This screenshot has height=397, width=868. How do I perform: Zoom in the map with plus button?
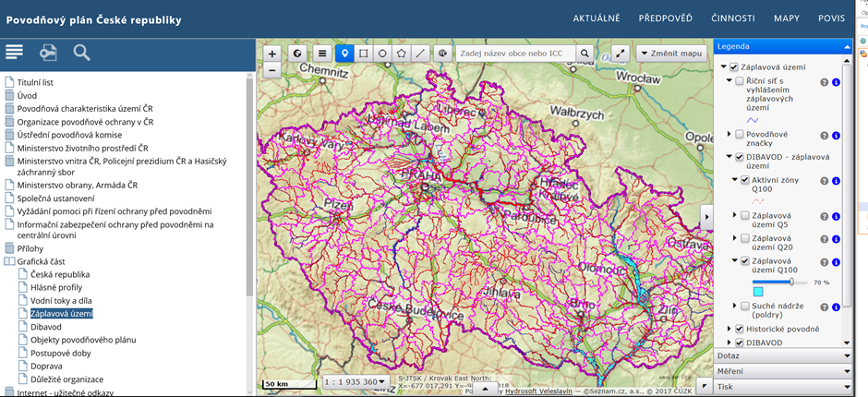(x=271, y=54)
